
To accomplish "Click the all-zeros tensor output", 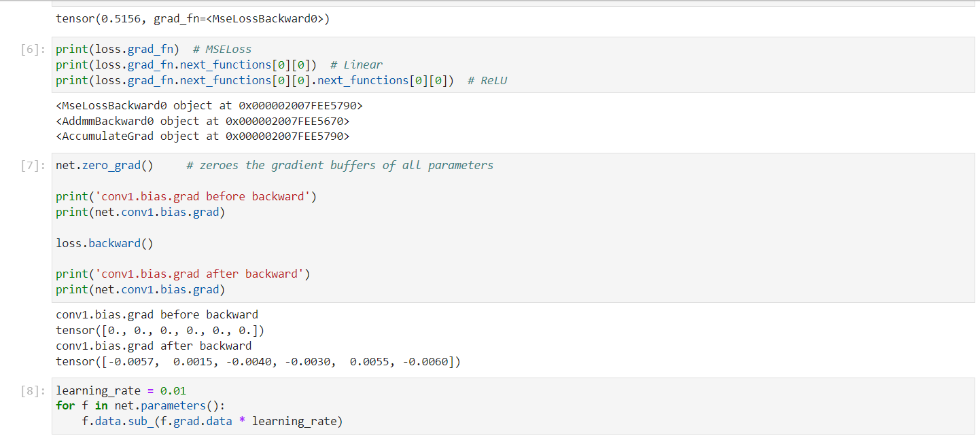I will click(160, 331).
